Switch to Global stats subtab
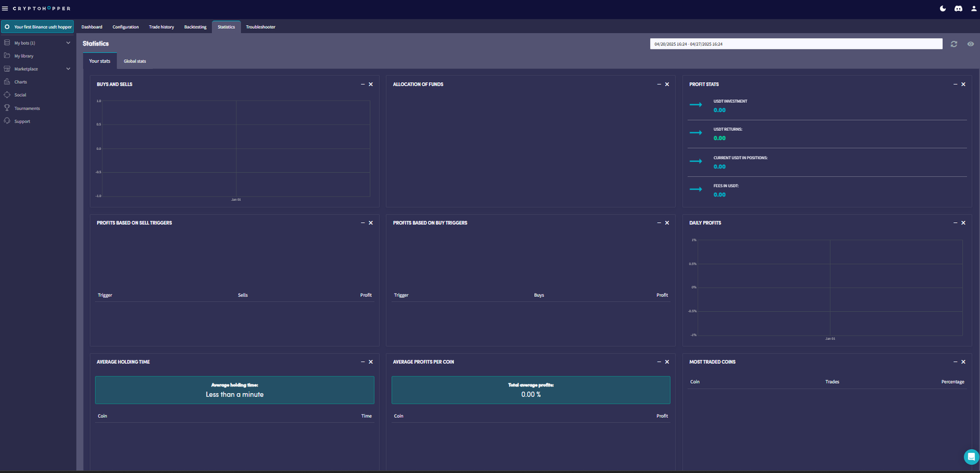980x473 pixels. coord(135,61)
